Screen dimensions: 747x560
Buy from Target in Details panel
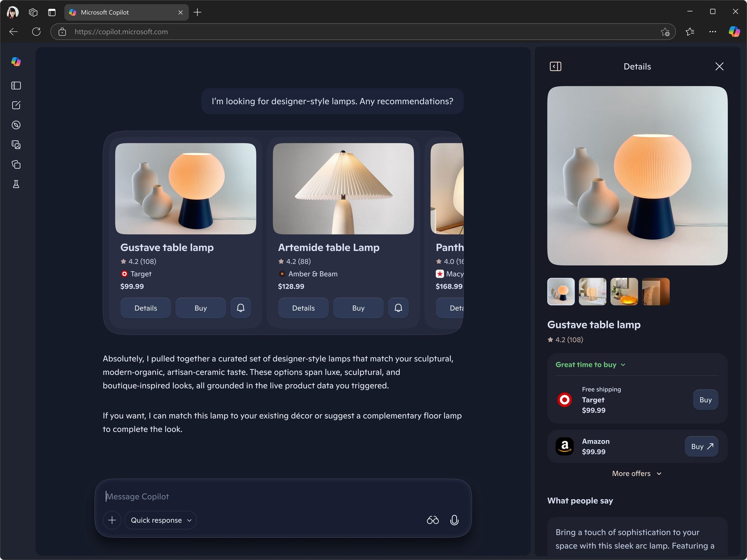(x=706, y=400)
